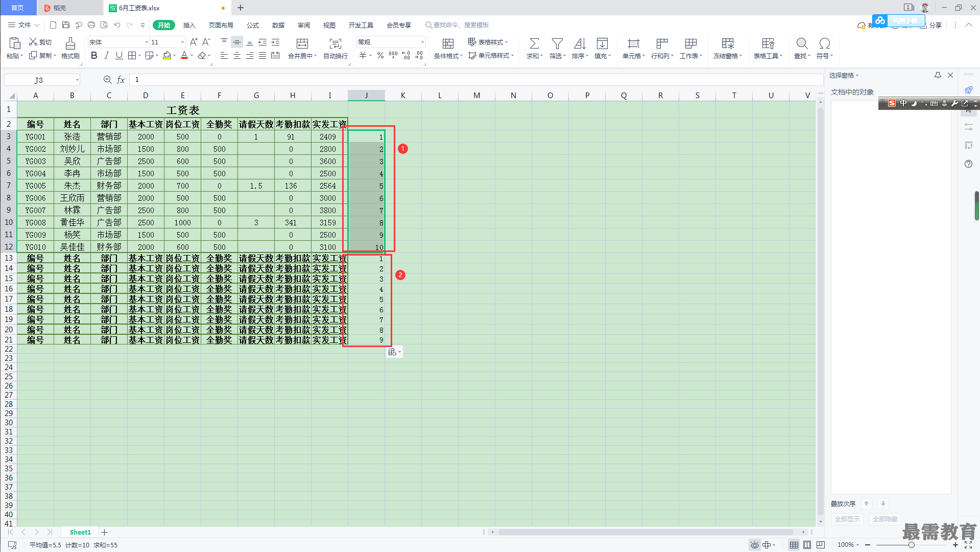980x552 pixels.
Task: Click the 全部隐藏 button in selection pane
Action: (x=885, y=519)
